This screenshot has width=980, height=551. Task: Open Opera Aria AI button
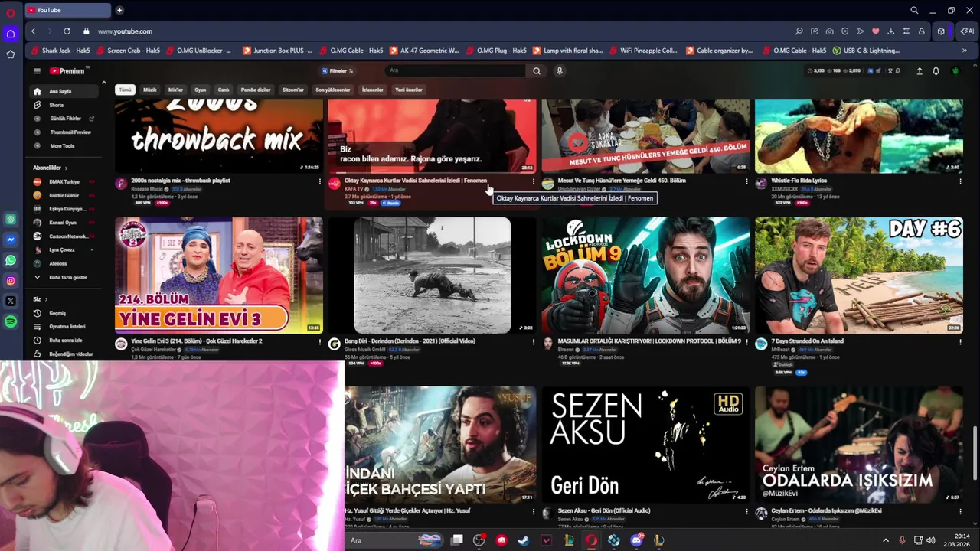pos(966,31)
